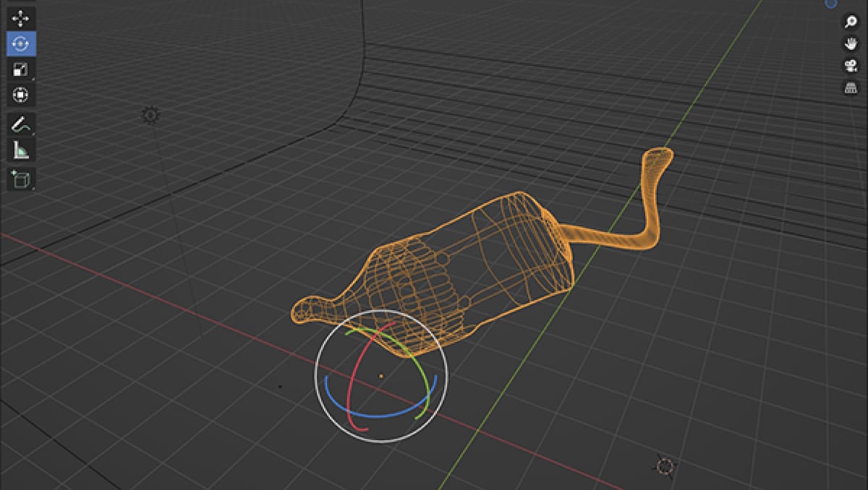Select the small dashed-circle object near the bottom right

tap(665, 465)
